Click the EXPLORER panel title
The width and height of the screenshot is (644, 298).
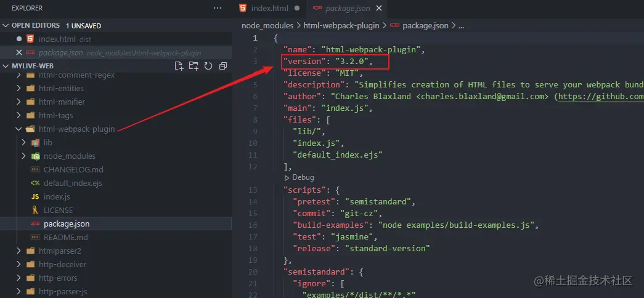27,8
